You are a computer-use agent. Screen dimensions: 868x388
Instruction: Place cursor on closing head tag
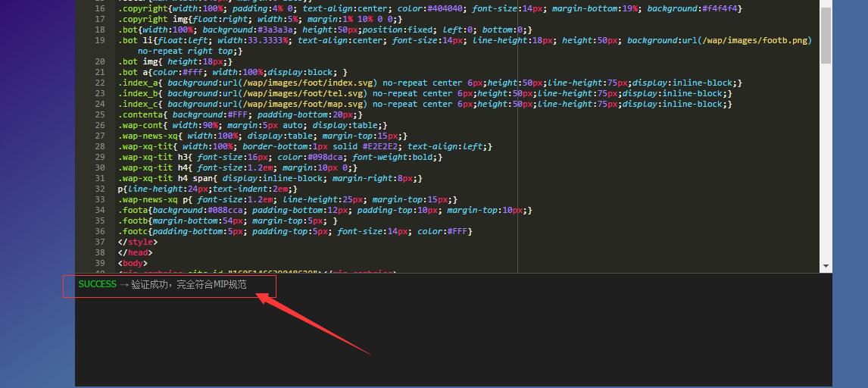click(135, 252)
